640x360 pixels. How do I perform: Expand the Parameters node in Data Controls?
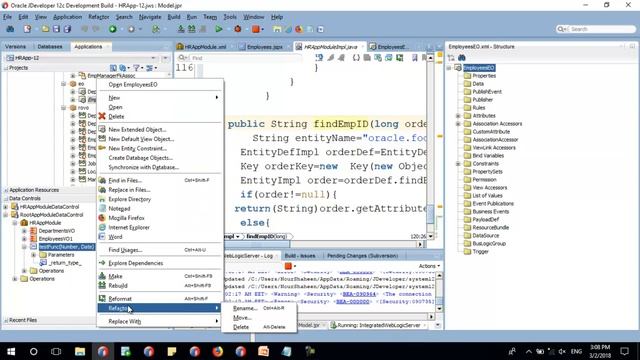coord(33,255)
